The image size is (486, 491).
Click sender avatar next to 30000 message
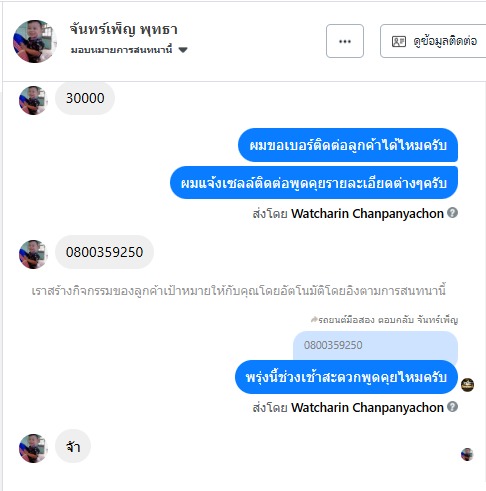[x=33, y=100]
